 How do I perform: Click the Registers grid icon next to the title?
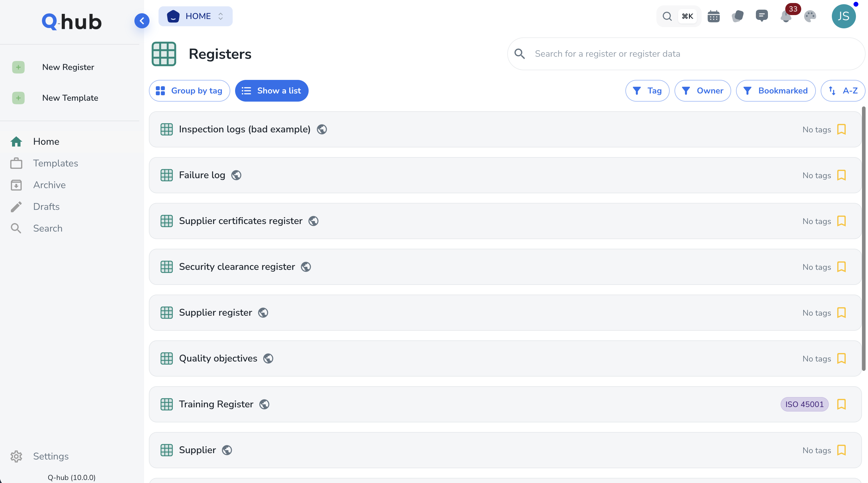coord(164,54)
